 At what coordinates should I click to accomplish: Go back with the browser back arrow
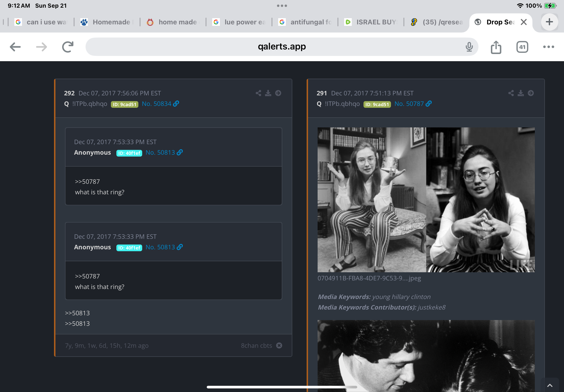(15, 47)
